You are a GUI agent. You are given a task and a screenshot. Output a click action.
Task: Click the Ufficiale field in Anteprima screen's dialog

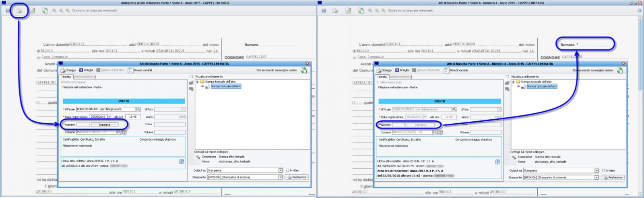[106, 109]
